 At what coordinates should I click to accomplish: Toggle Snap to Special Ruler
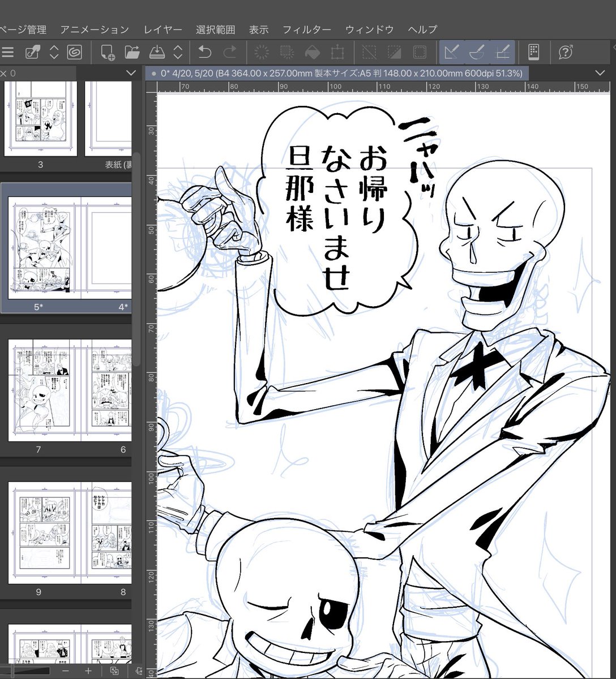click(x=477, y=53)
